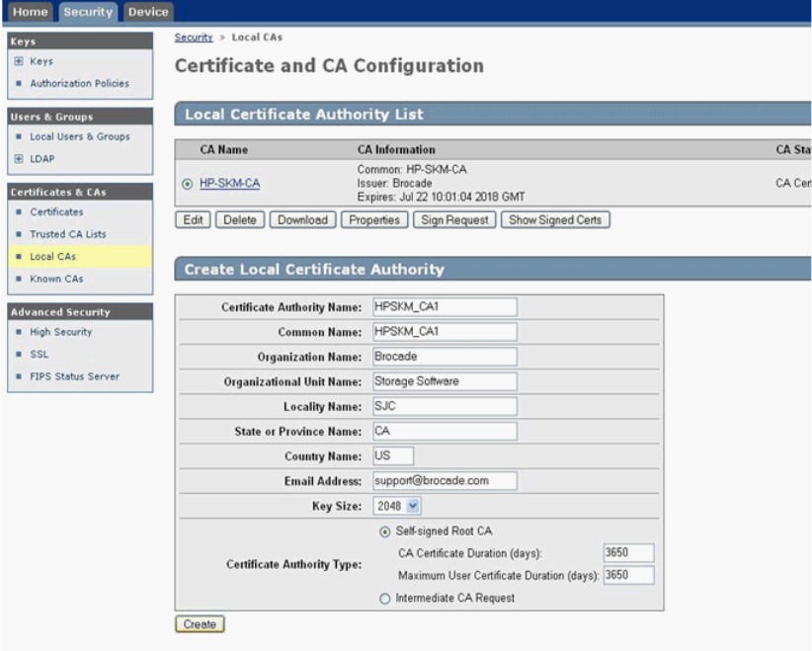Choose Self-signed Root CA option

[x=384, y=531]
